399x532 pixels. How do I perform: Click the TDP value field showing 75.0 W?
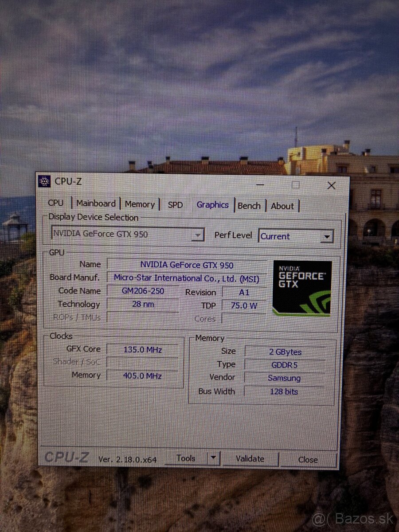click(244, 305)
